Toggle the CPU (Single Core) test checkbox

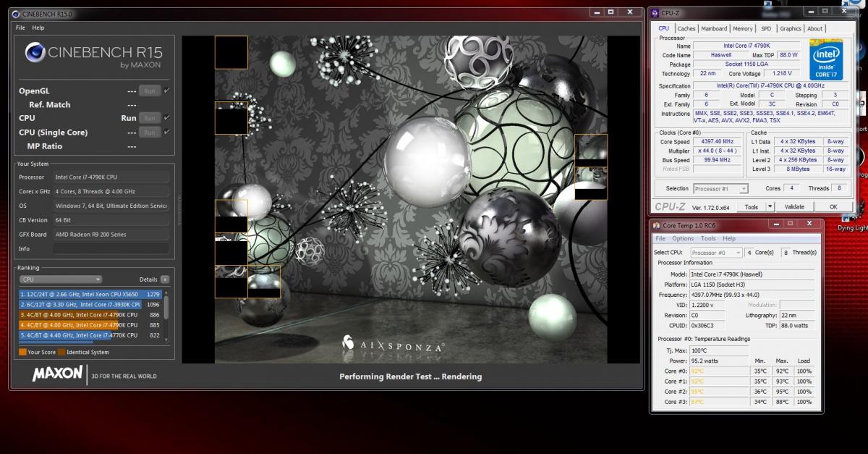(x=167, y=132)
